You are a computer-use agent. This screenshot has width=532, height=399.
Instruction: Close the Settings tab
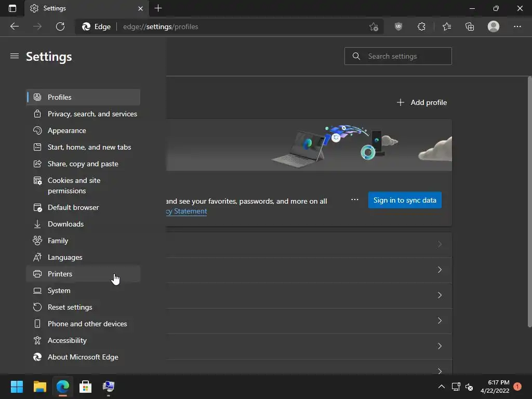[140, 8]
